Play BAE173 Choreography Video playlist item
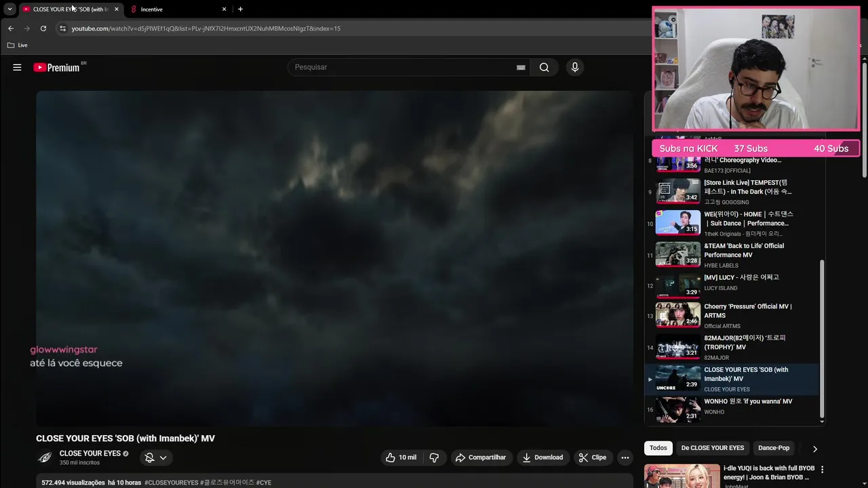868x488 pixels. pyautogui.click(x=732, y=163)
